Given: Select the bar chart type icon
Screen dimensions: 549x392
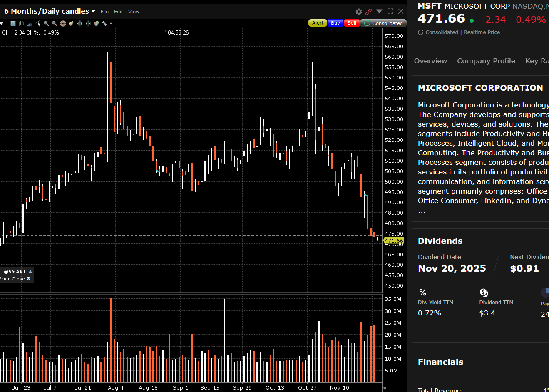Looking at the screenshot, I should point(21,23).
